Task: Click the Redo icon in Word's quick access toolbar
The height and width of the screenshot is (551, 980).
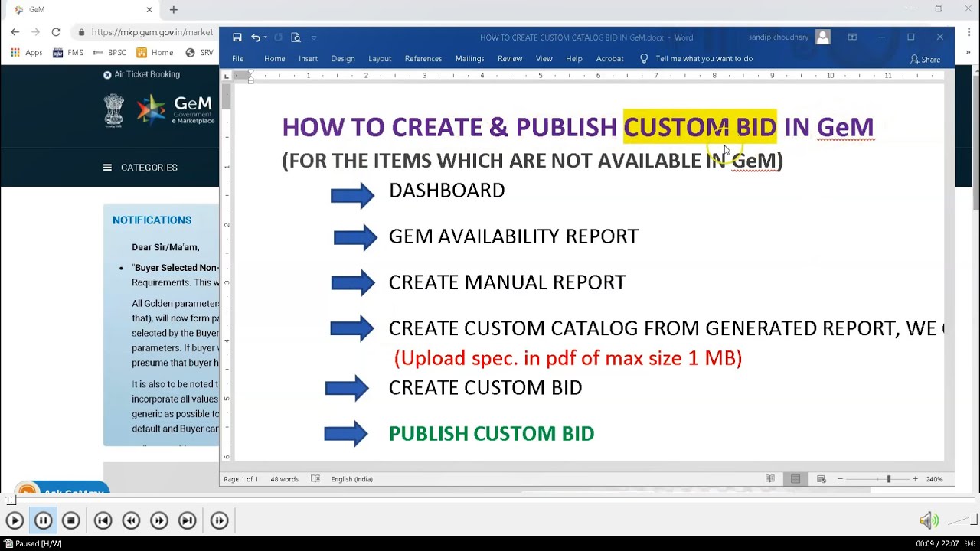Action: pos(278,37)
